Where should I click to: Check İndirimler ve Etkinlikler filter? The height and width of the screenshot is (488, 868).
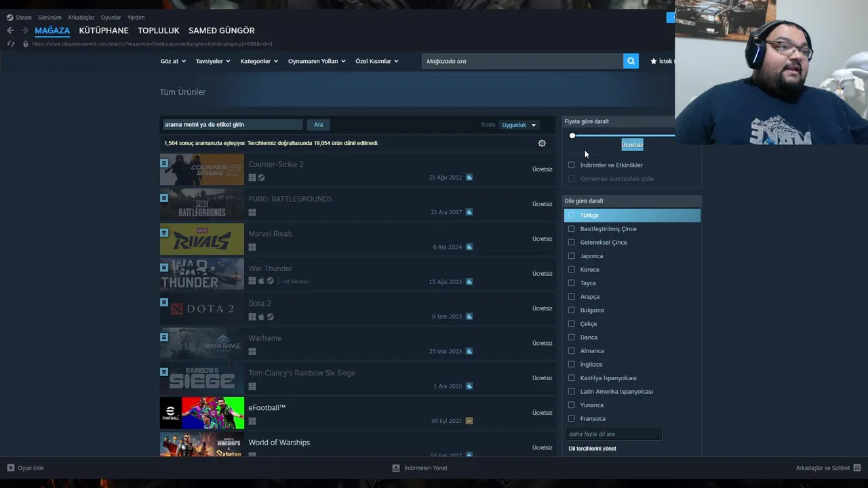(x=571, y=165)
